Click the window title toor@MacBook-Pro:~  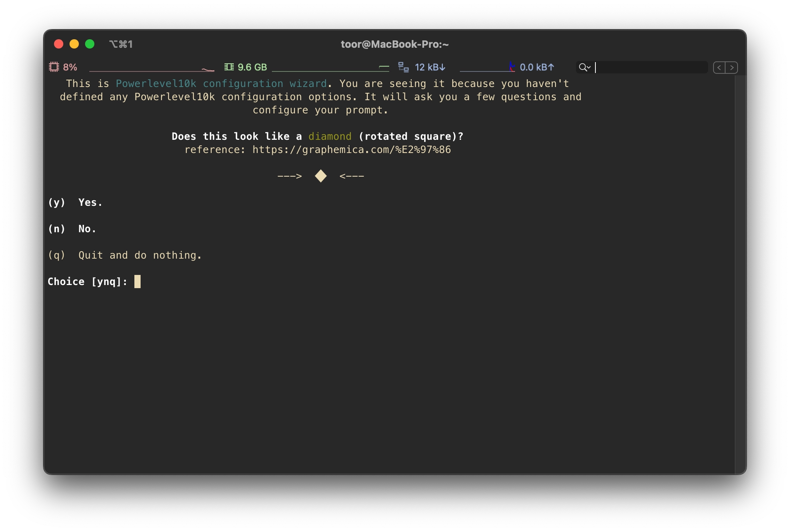[x=395, y=44]
